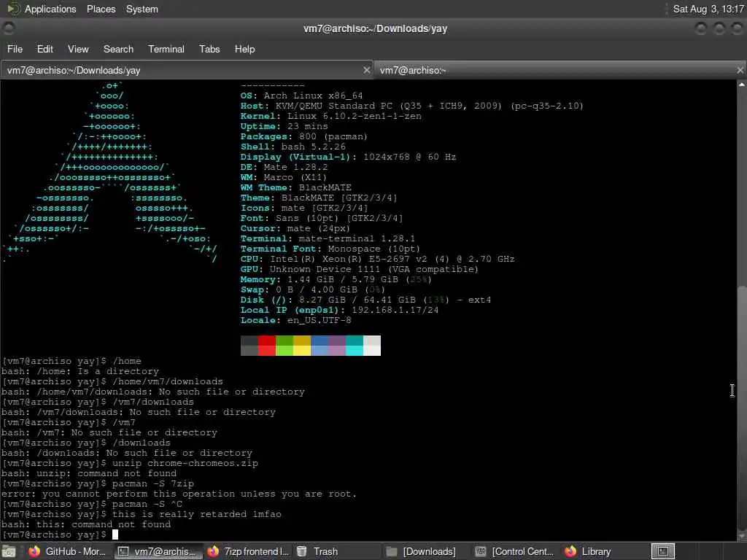Open the Terminal menu
Image resolution: width=747 pixels, height=560 pixels.
pyautogui.click(x=166, y=49)
